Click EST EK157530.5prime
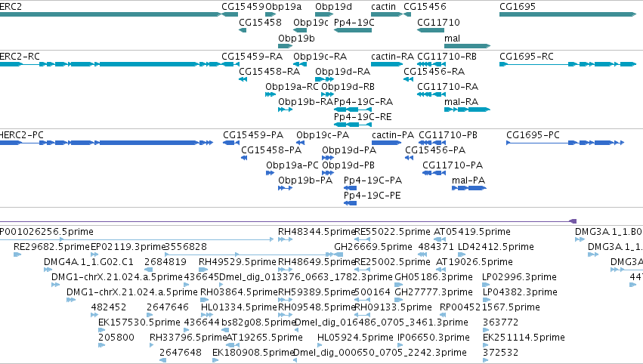 [x=140, y=322]
